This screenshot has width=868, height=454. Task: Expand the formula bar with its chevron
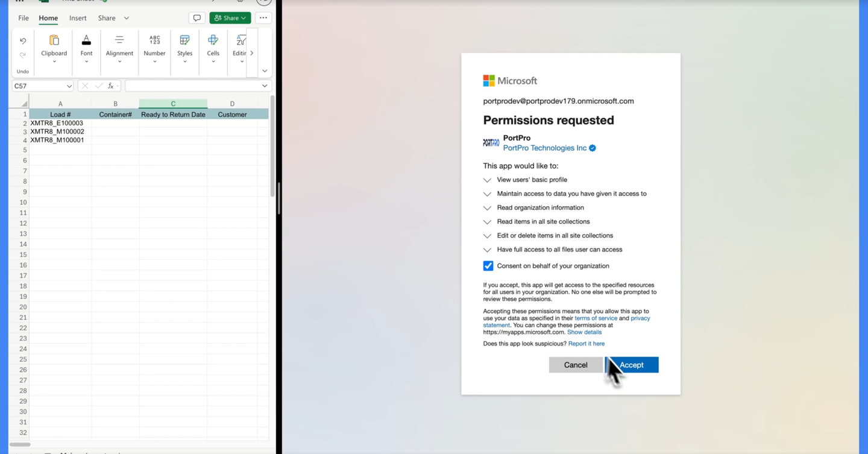pos(264,86)
